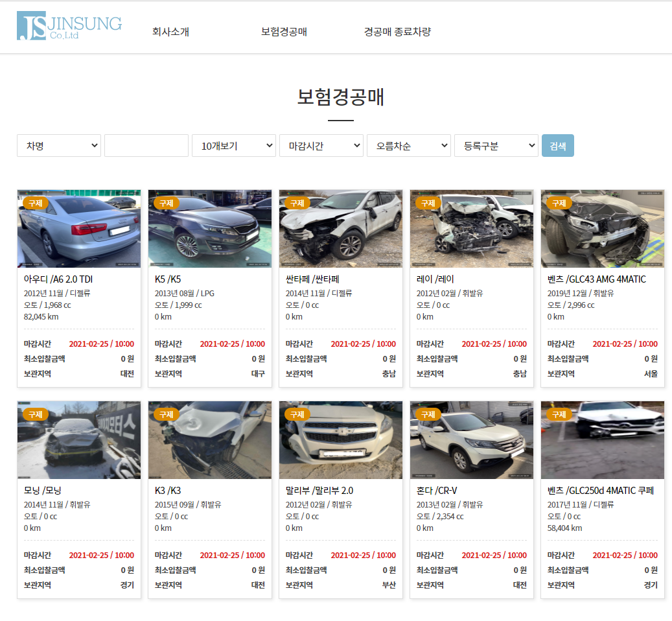The height and width of the screenshot is (621, 672).
Task: Open the 오름차순 sort-order dropdown
Action: (x=409, y=146)
